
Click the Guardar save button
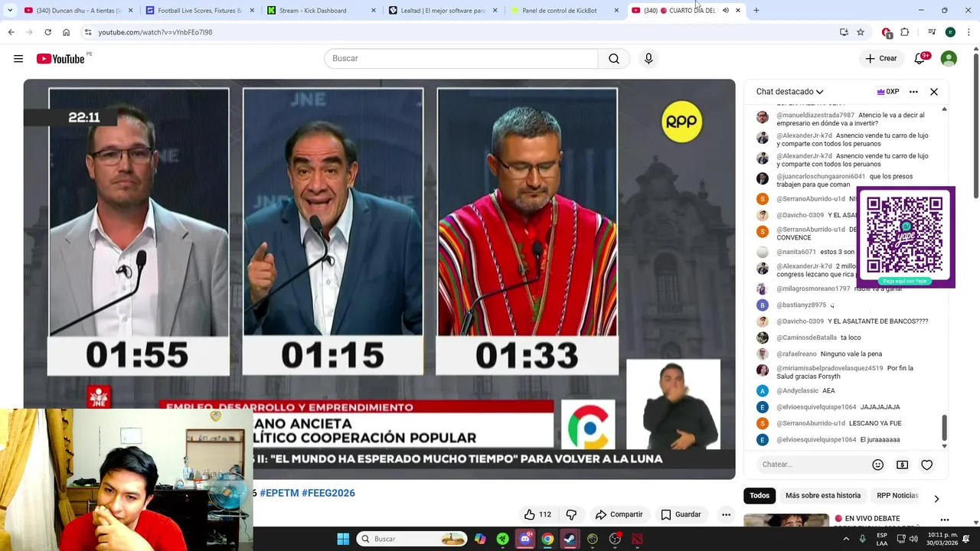[681, 514]
